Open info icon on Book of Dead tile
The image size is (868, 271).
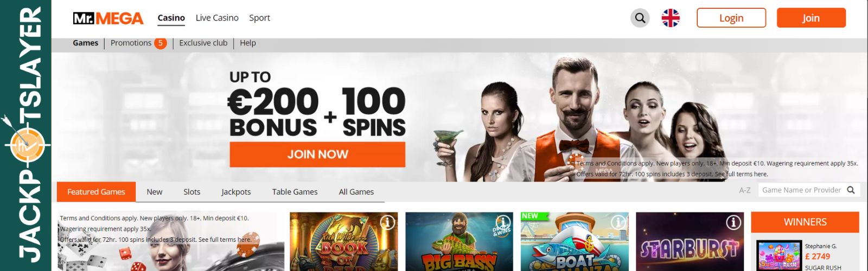387,222
